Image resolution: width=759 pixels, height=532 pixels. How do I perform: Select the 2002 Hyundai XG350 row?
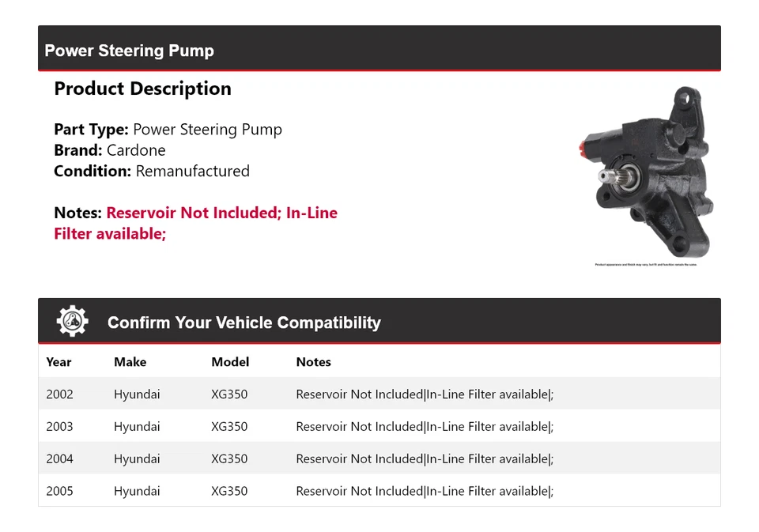click(x=379, y=394)
